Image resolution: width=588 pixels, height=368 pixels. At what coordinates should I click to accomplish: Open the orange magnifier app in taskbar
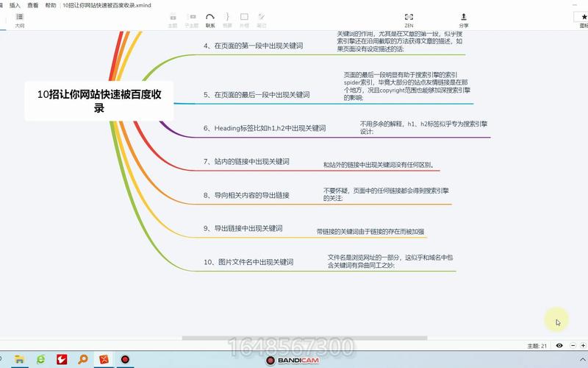[83, 360]
